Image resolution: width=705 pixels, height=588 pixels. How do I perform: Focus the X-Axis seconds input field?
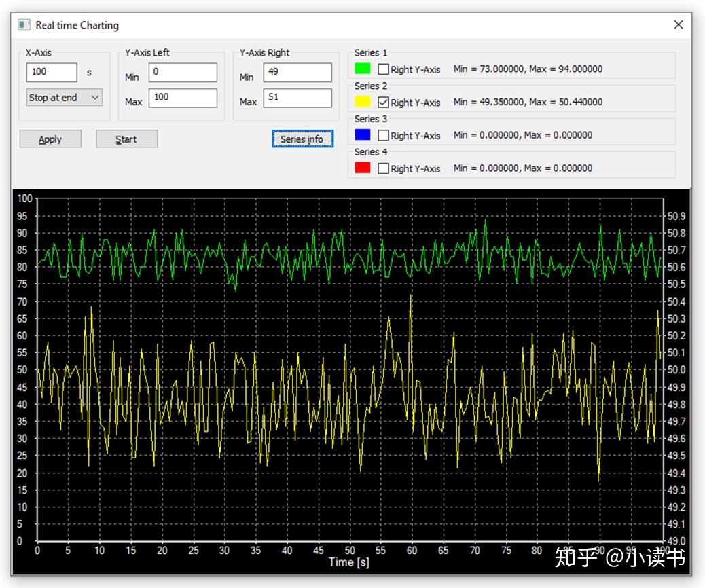pos(52,72)
